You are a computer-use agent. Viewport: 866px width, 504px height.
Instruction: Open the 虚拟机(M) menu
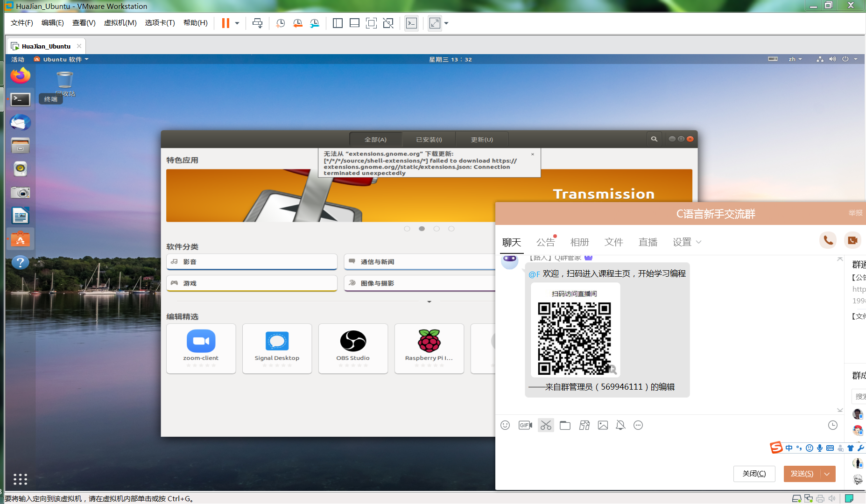click(x=120, y=23)
